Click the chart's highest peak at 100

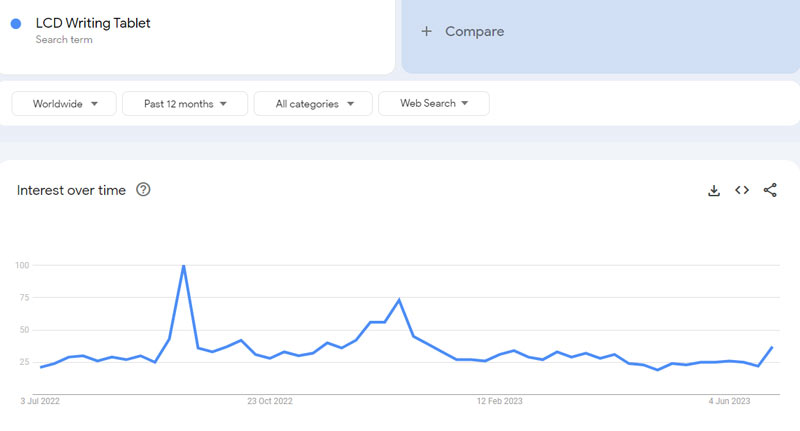(x=184, y=266)
